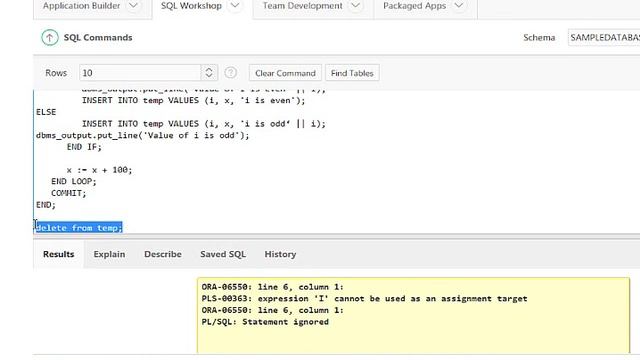Click the Rows value field showing 10
The height and width of the screenshot is (360, 640).
pyautogui.click(x=140, y=73)
